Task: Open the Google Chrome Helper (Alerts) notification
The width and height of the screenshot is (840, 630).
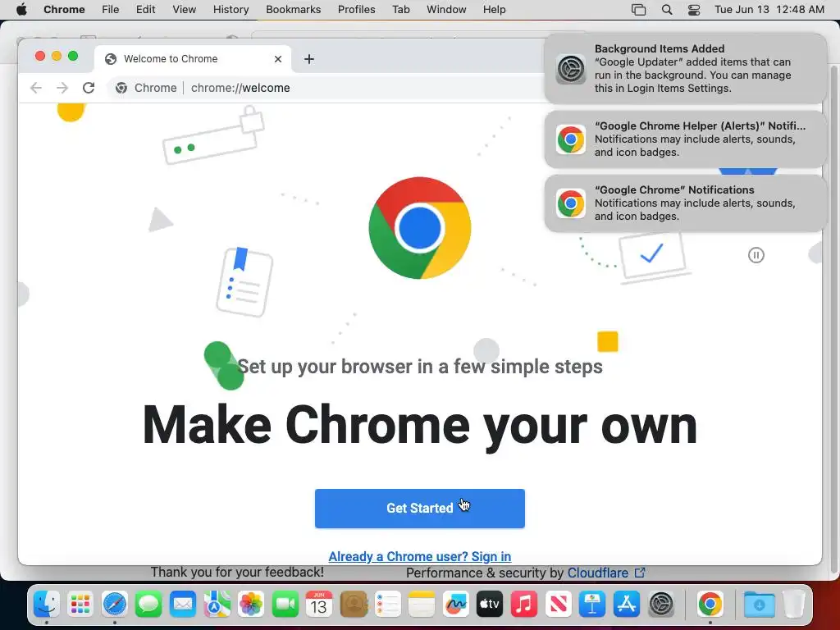Action: click(x=685, y=139)
